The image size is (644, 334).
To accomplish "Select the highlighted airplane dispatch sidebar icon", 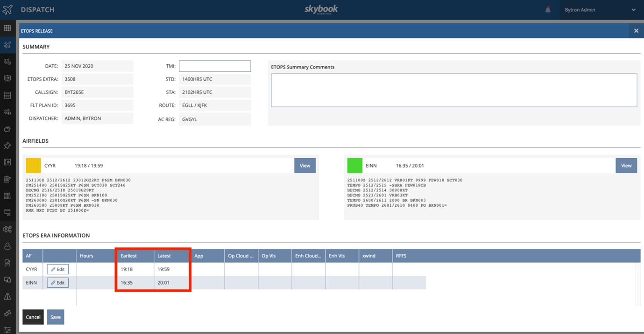I will coord(7,45).
